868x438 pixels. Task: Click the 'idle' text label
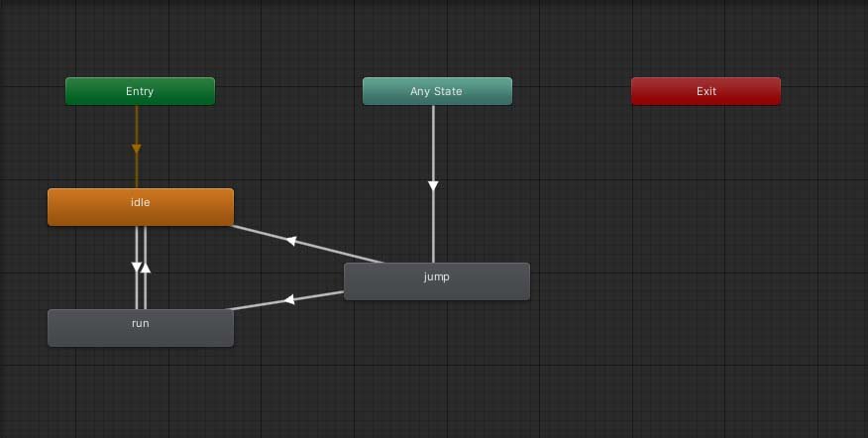[x=140, y=202]
